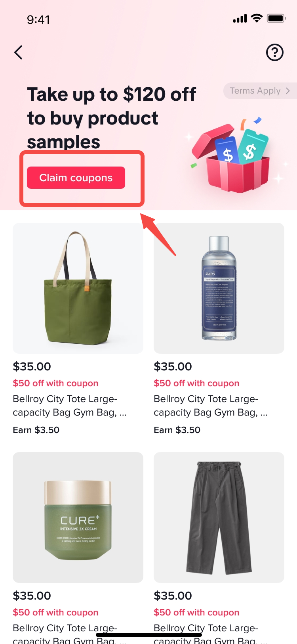Tap the $50 off coupon under CURE cream
This screenshot has width=297, height=644.
pyautogui.click(x=55, y=612)
